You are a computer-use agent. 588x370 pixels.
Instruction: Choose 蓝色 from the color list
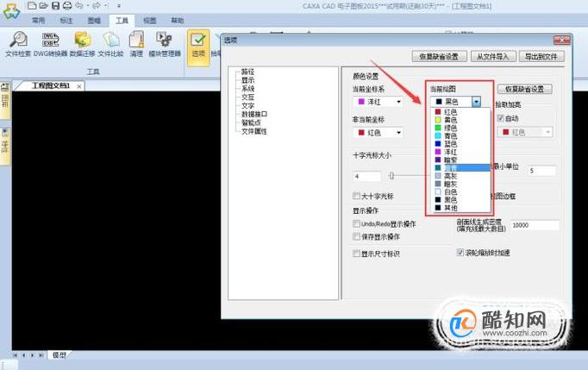461,144
